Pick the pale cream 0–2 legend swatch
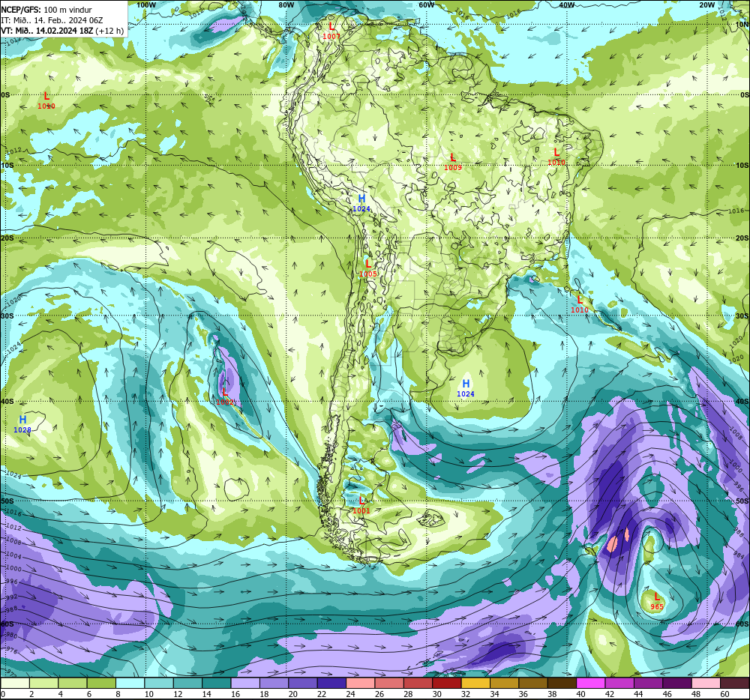 click(x=15, y=683)
